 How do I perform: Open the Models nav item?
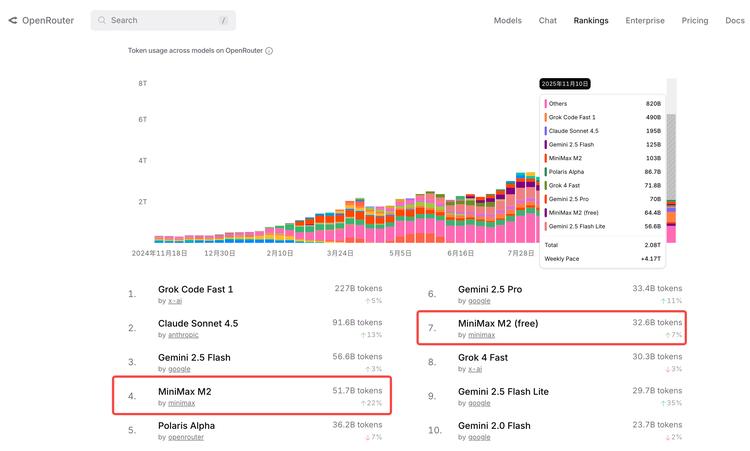click(x=508, y=20)
